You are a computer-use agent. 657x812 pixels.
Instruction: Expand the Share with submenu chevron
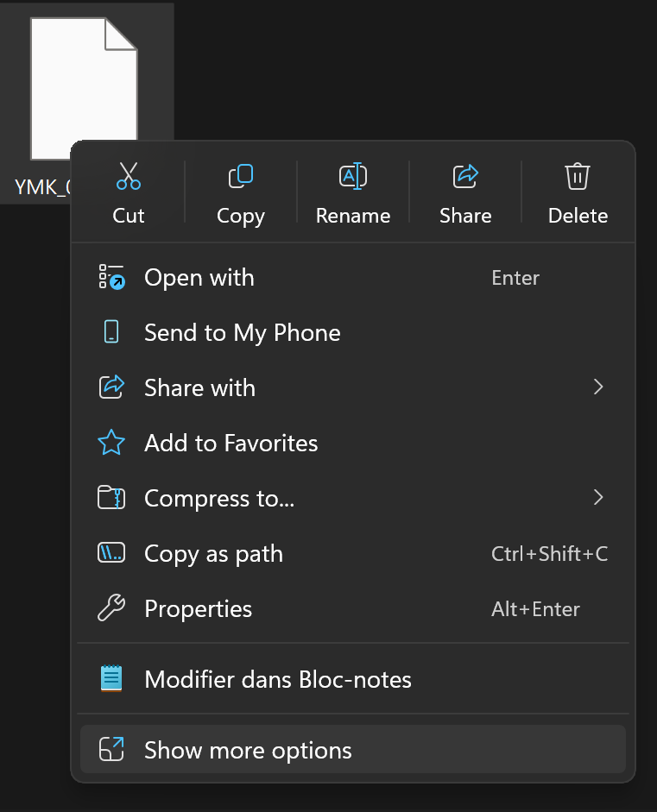point(598,387)
